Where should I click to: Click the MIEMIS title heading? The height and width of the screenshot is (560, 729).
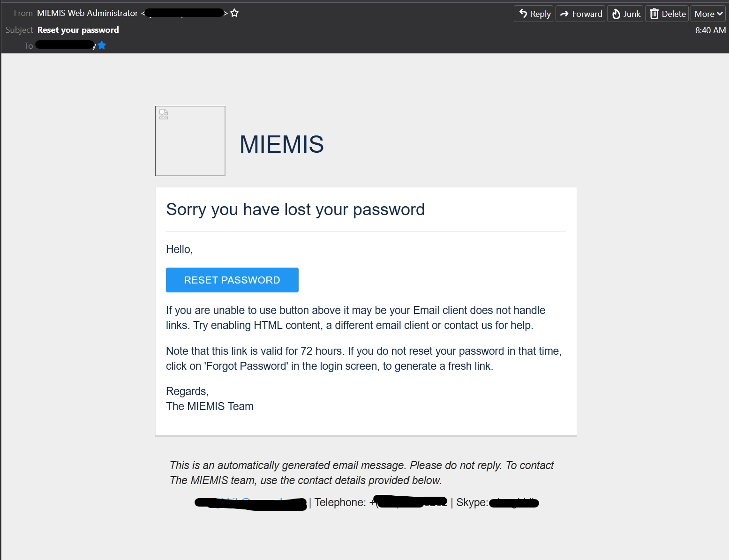click(281, 144)
